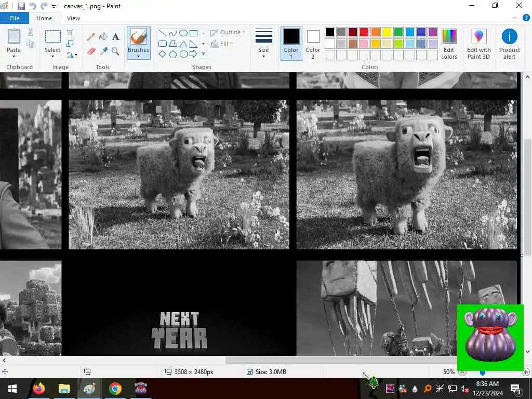Image resolution: width=532 pixels, height=399 pixels.
Task: Open Google Chrome from the taskbar
Action: [x=115, y=389]
